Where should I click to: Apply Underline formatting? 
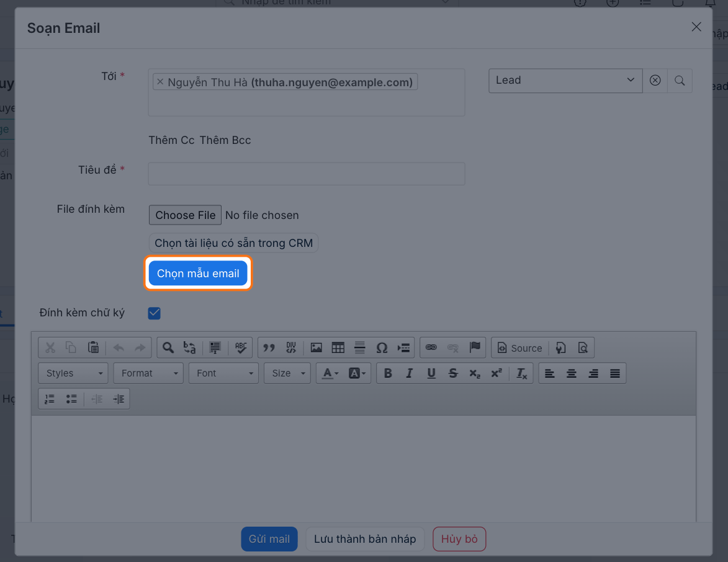point(431,373)
